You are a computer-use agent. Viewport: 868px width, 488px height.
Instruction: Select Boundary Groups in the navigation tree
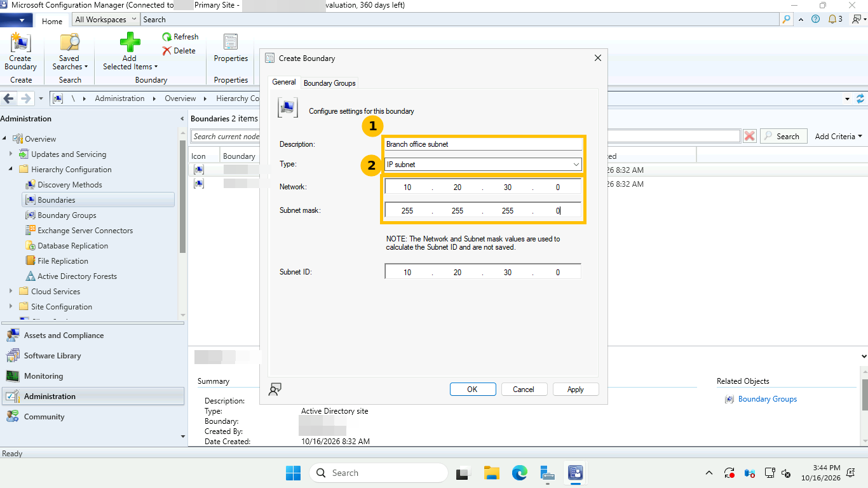[67, 215]
